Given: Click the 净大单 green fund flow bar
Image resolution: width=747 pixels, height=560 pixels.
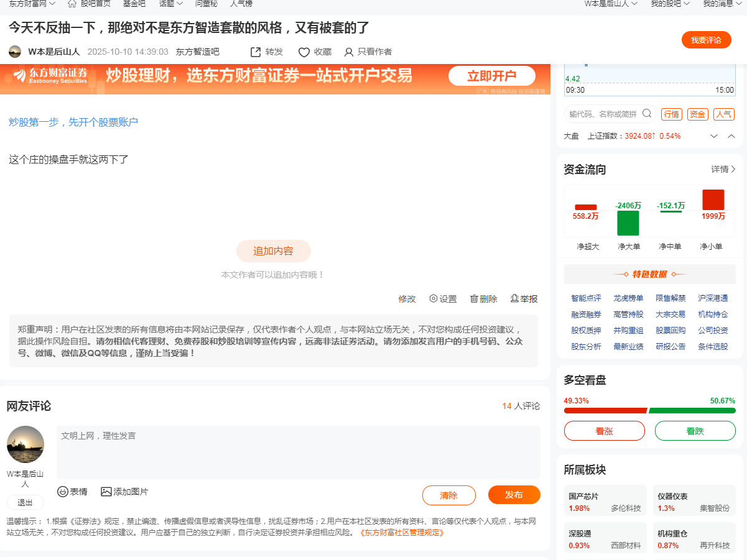Looking at the screenshot, I should tap(628, 223).
